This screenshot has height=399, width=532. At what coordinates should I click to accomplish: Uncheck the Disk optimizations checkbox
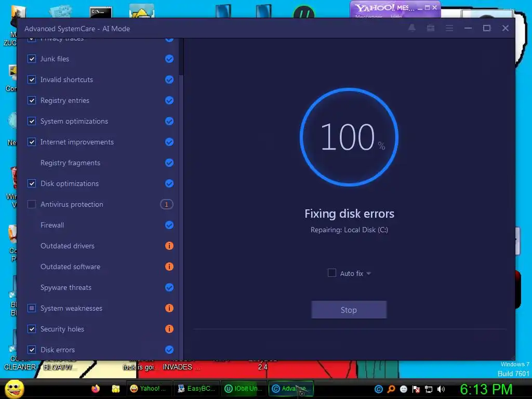tap(32, 183)
